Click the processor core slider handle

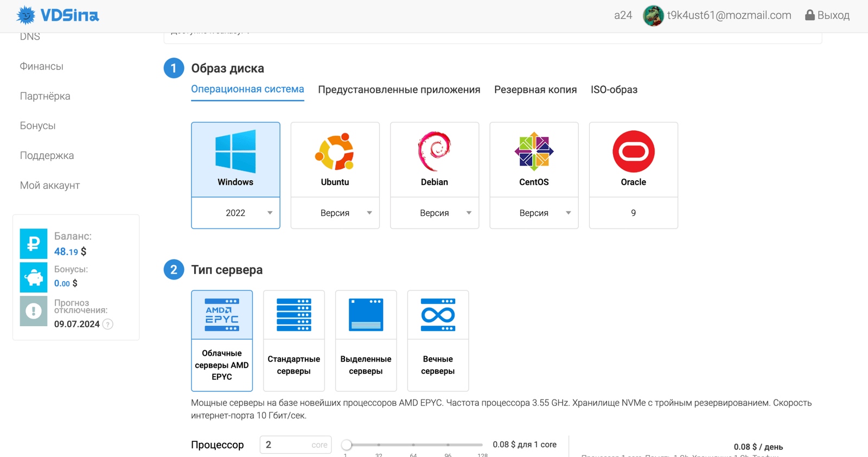(x=347, y=445)
